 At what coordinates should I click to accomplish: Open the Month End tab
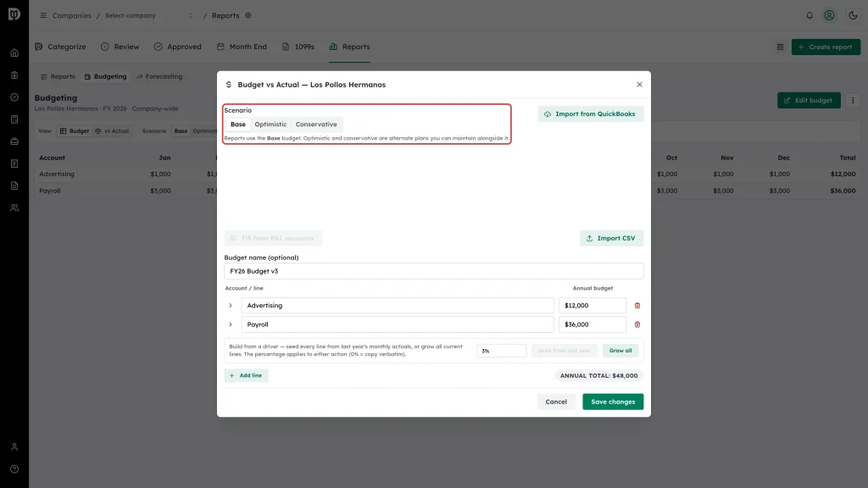click(242, 47)
